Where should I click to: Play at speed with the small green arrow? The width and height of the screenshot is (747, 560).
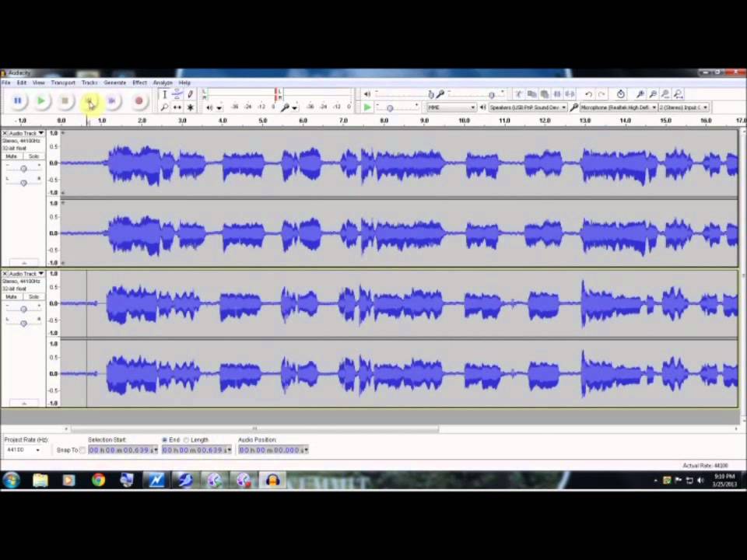tap(366, 107)
